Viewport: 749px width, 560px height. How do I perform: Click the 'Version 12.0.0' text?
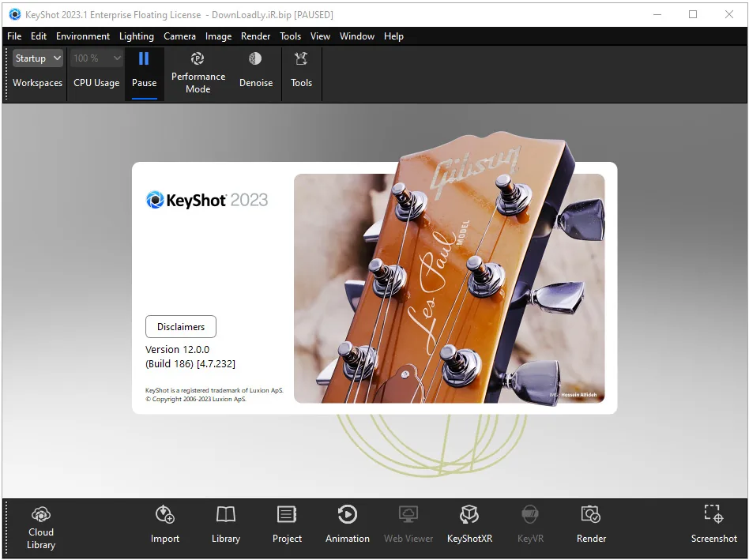(177, 349)
